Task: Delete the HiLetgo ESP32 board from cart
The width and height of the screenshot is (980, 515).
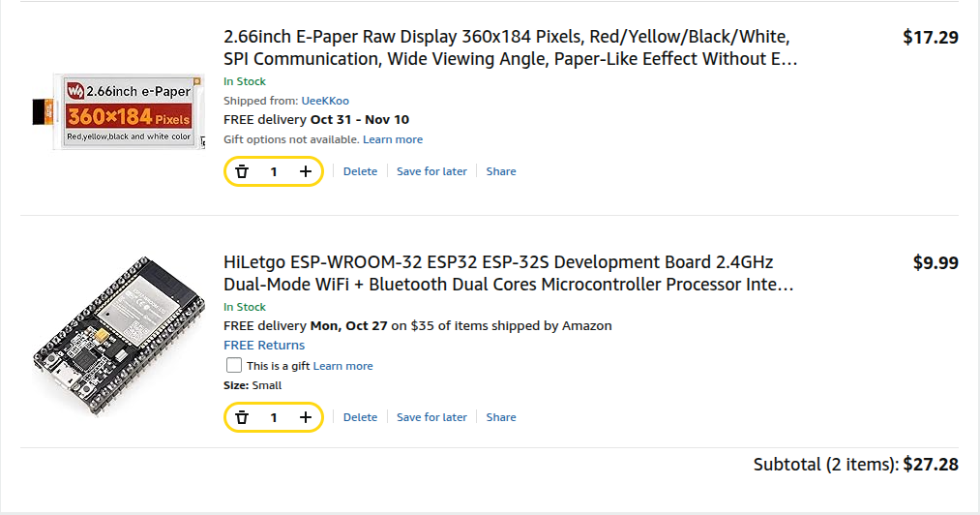Action: point(360,417)
